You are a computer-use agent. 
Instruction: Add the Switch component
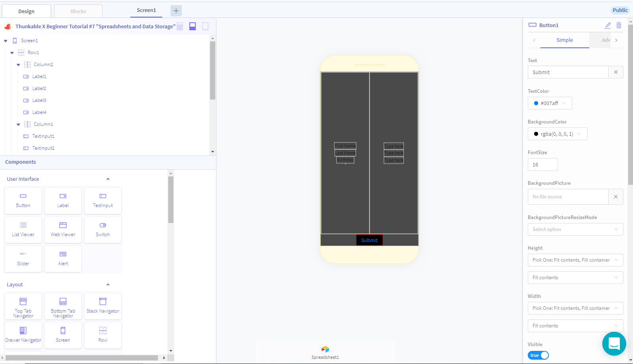point(103,230)
